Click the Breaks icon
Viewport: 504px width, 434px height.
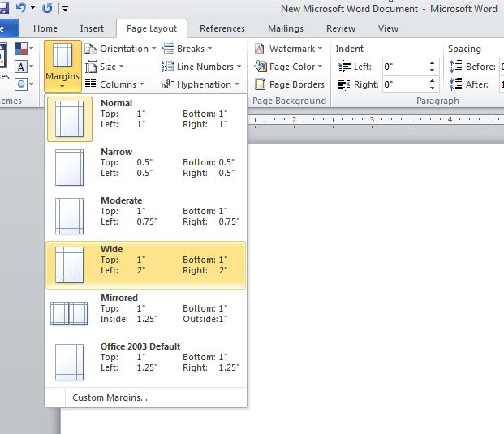168,48
